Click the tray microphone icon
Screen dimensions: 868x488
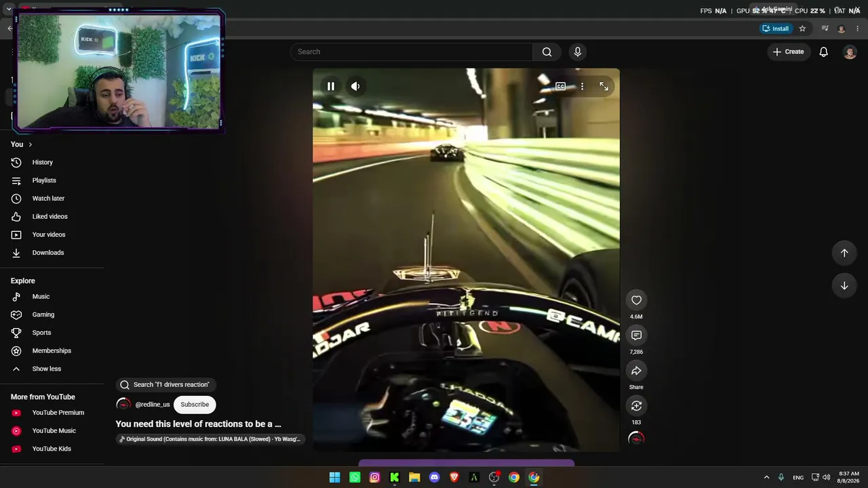coord(781,477)
